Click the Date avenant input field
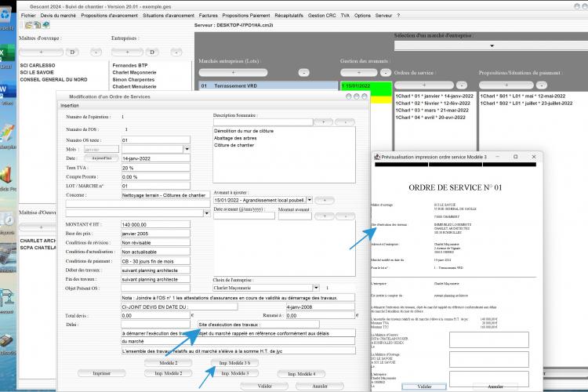Image resolution: width=588 pixels, height=392 pixels. click(244, 216)
